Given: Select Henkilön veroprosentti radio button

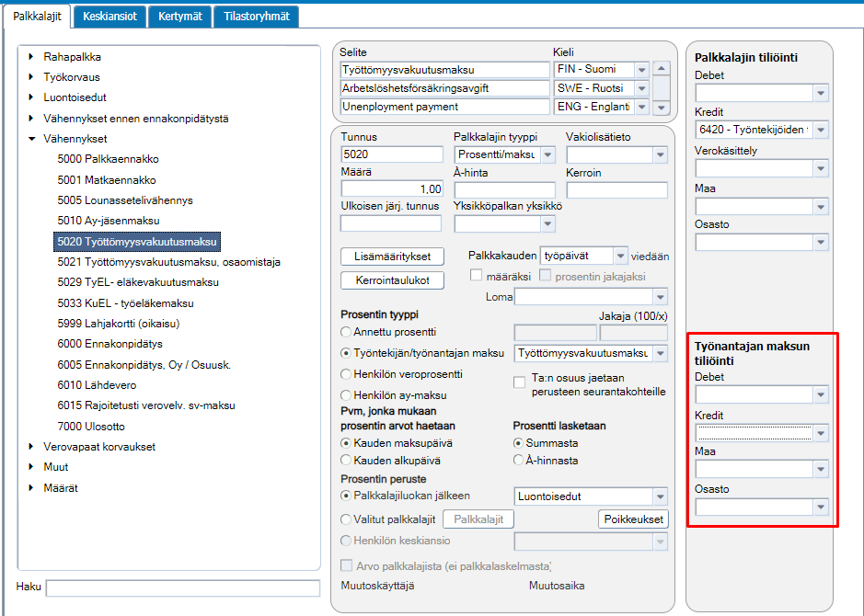Looking at the screenshot, I should pyautogui.click(x=346, y=374).
